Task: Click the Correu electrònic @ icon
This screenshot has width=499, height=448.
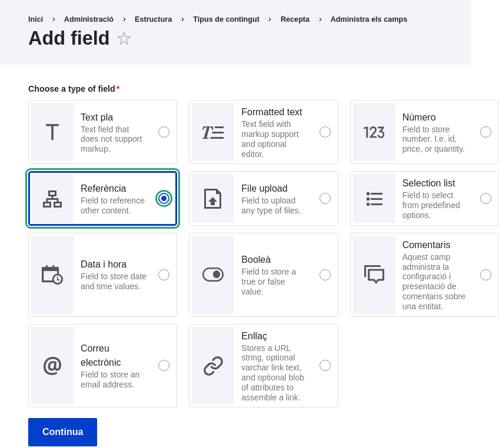Action: tap(52, 365)
